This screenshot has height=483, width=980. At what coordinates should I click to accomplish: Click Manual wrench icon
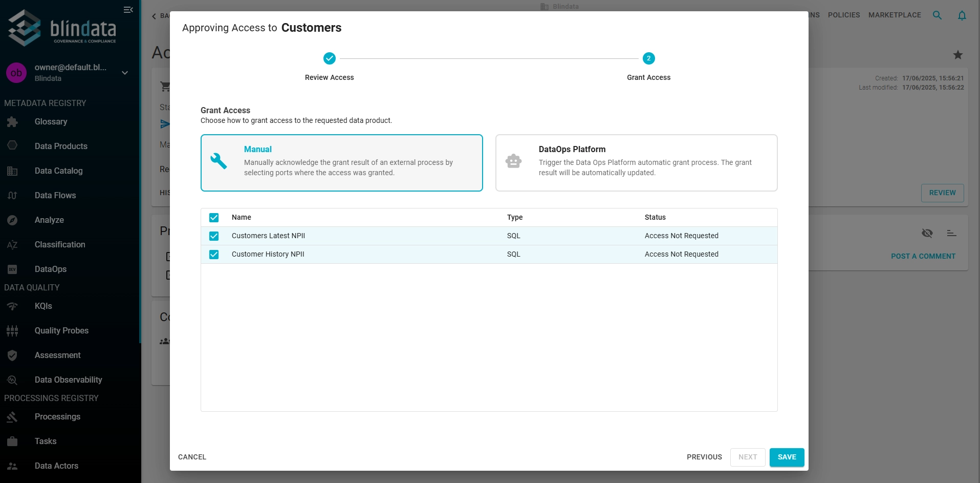point(219,161)
